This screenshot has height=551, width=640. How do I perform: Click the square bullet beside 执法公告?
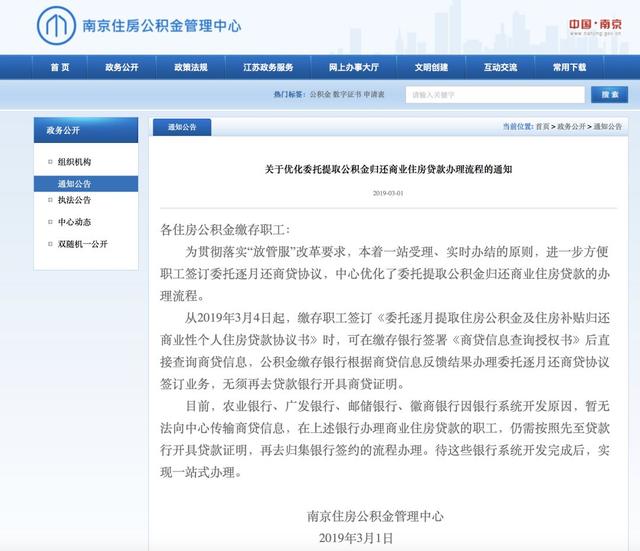click(x=50, y=200)
